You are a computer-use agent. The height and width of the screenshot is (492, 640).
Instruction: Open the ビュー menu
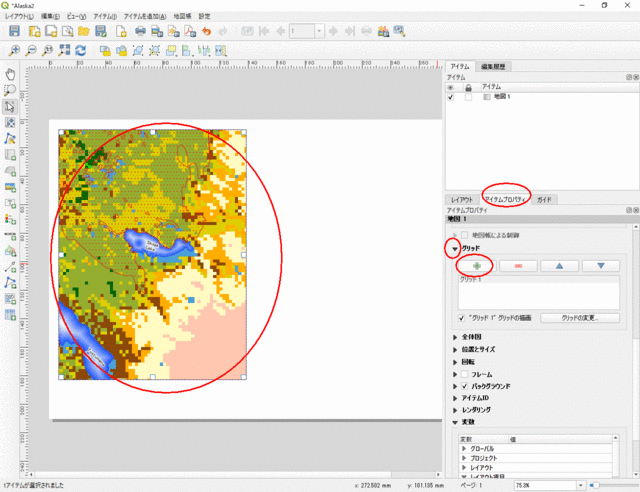click(x=76, y=16)
